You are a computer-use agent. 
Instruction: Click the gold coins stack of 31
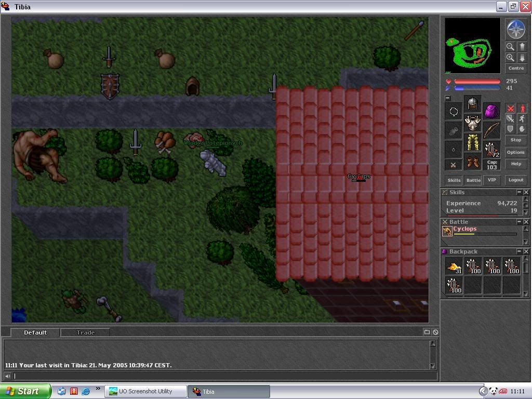[x=454, y=267]
